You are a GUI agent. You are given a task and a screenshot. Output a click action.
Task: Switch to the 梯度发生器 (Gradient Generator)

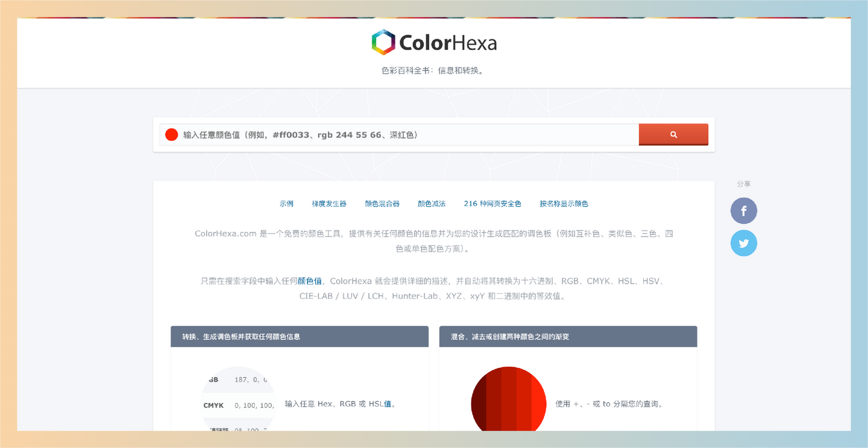pyautogui.click(x=329, y=204)
